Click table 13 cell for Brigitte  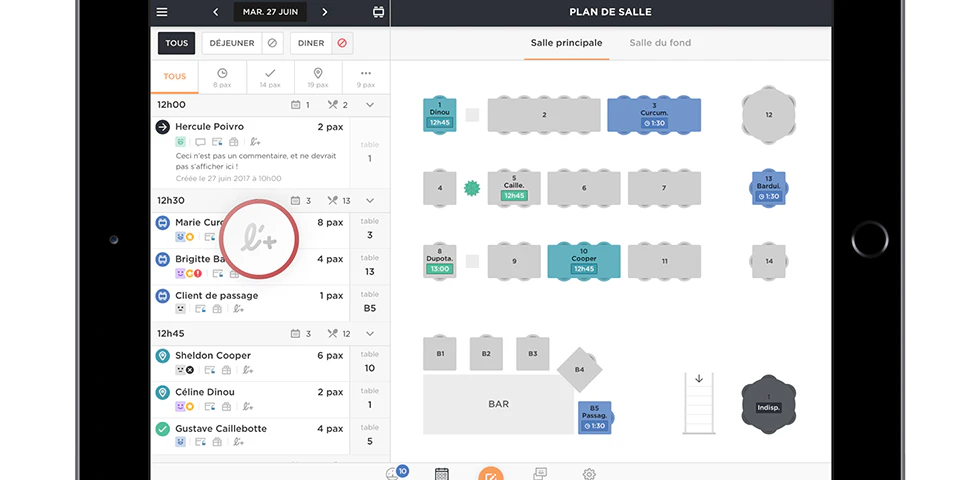(369, 266)
